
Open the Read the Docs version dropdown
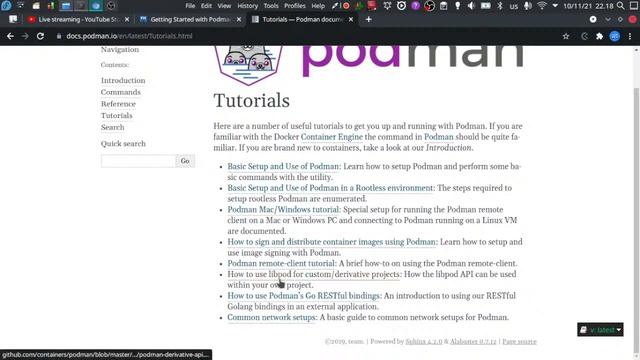(x=600, y=330)
